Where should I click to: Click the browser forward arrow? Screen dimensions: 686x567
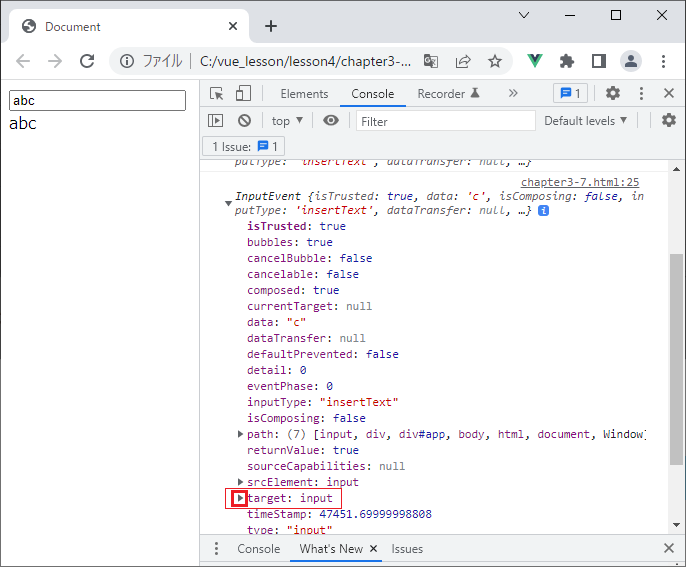(x=55, y=61)
